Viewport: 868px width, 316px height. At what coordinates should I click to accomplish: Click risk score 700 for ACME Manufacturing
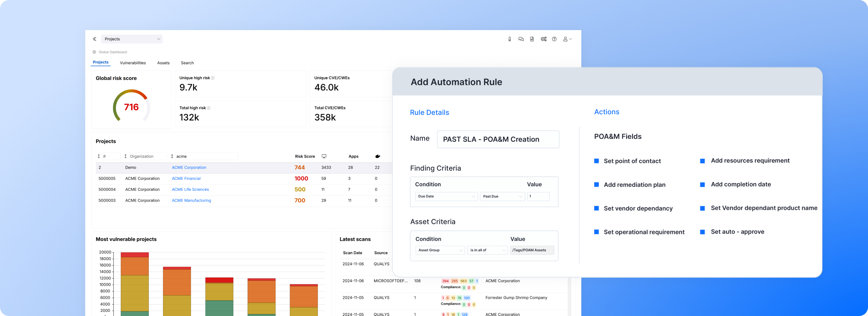tap(300, 200)
